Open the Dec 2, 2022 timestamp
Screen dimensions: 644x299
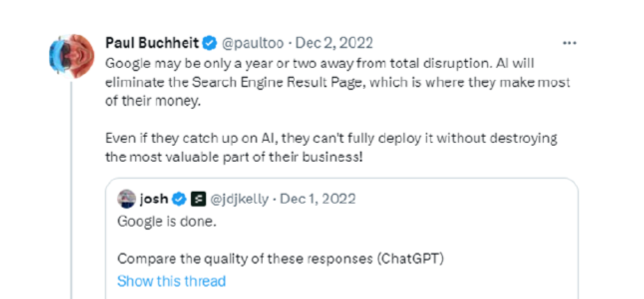coord(334,43)
